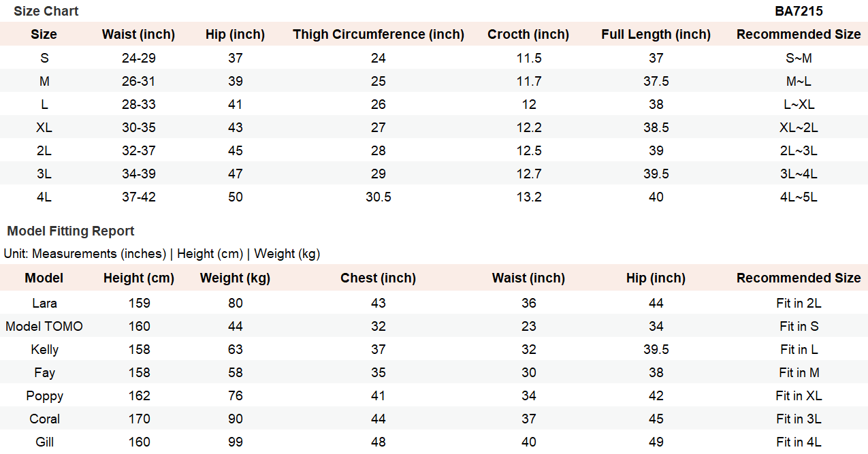Viewport: 868px width, 454px height.
Task: Click the Chest (inch) column header
Action: coord(379,278)
